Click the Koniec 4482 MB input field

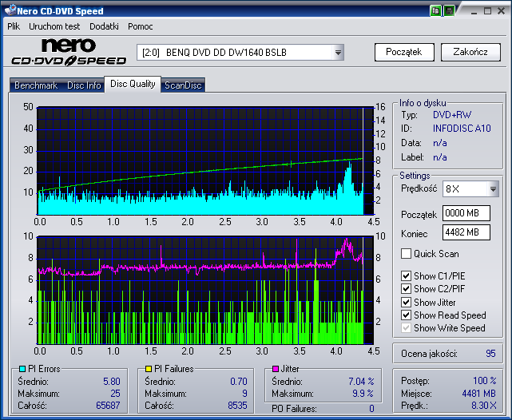(x=466, y=232)
